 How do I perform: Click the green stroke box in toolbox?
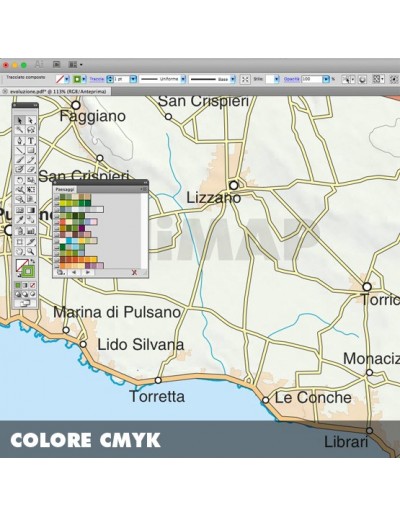click(x=28, y=271)
